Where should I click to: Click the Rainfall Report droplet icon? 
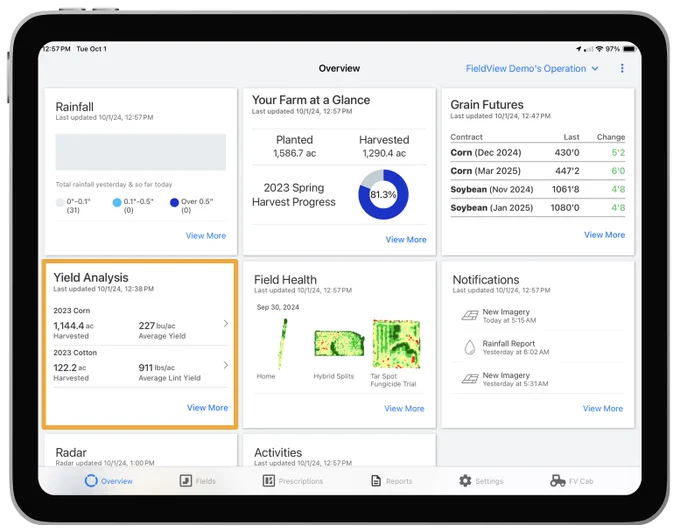pyautogui.click(x=470, y=347)
